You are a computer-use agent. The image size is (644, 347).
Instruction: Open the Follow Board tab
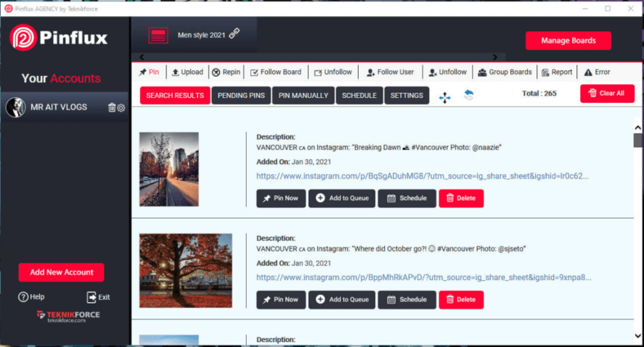coord(275,73)
